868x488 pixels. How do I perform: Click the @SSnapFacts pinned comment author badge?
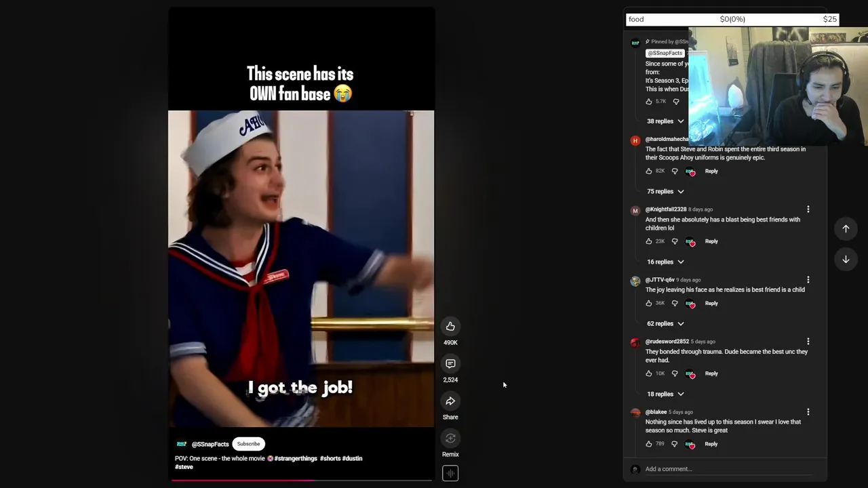[665, 53]
